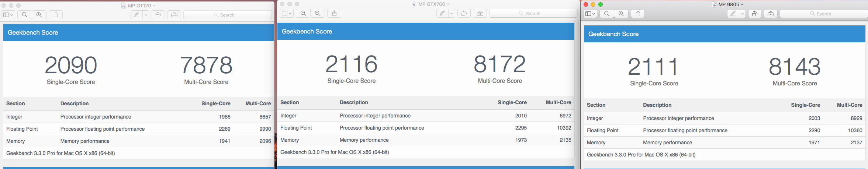Maximize the MP 980ti window with green button
This screenshot has height=169, width=868.
601,4
